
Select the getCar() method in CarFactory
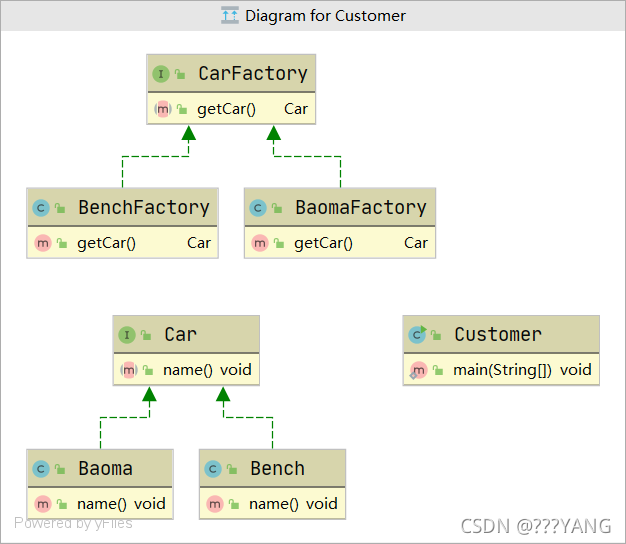pyautogui.click(x=226, y=109)
